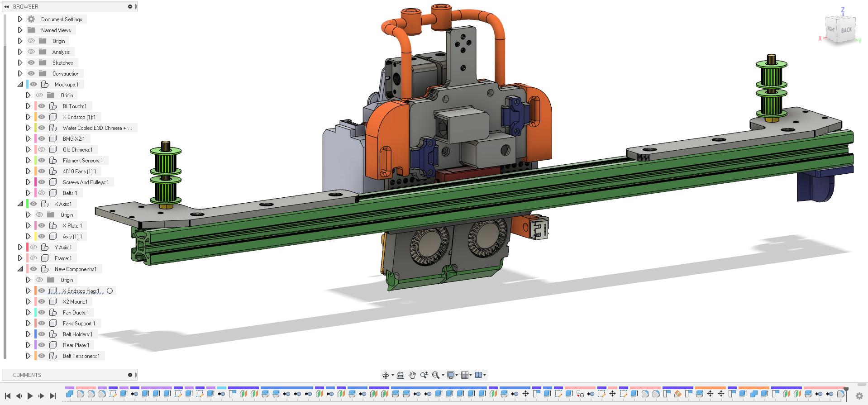The width and height of the screenshot is (868, 405).
Task: Jump to the timeline beginning
Action: (8, 396)
